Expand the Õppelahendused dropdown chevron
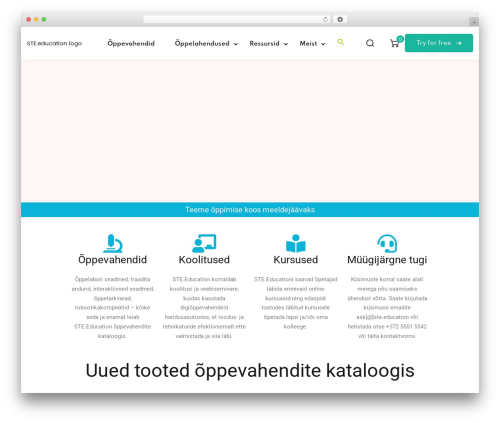500x423 pixels. (x=236, y=44)
